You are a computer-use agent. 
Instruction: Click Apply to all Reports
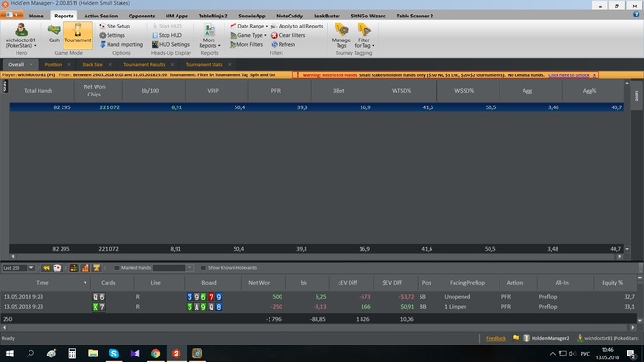pyautogui.click(x=297, y=26)
